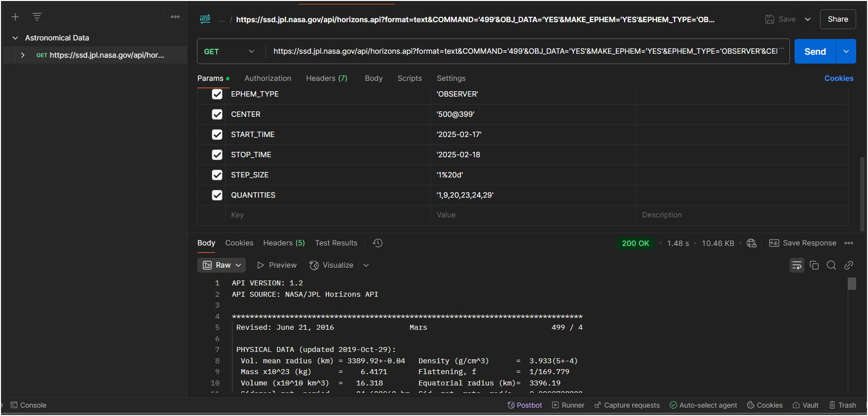Open the response Headers (5) tab
The width and height of the screenshot is (868, 416).
point(284,243)
